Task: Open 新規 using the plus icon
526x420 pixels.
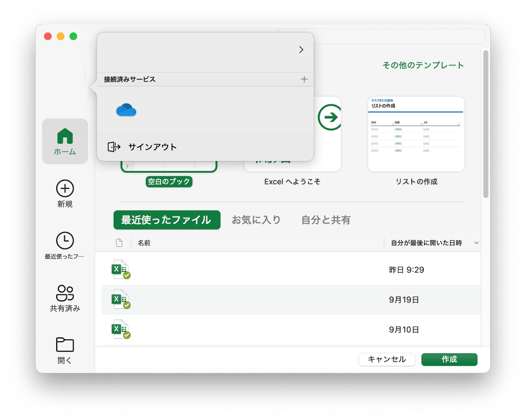Action: coord(64,189)
